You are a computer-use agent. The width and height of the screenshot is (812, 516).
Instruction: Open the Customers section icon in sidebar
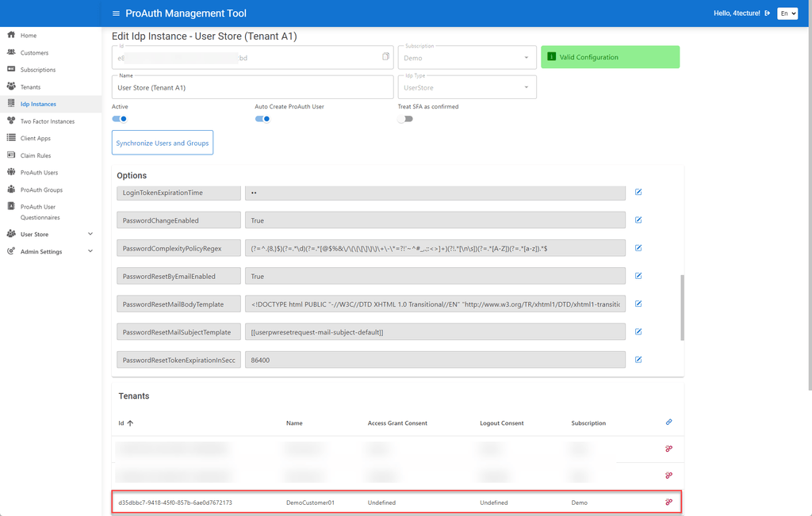pyautogui.click(x=11, y=52)
